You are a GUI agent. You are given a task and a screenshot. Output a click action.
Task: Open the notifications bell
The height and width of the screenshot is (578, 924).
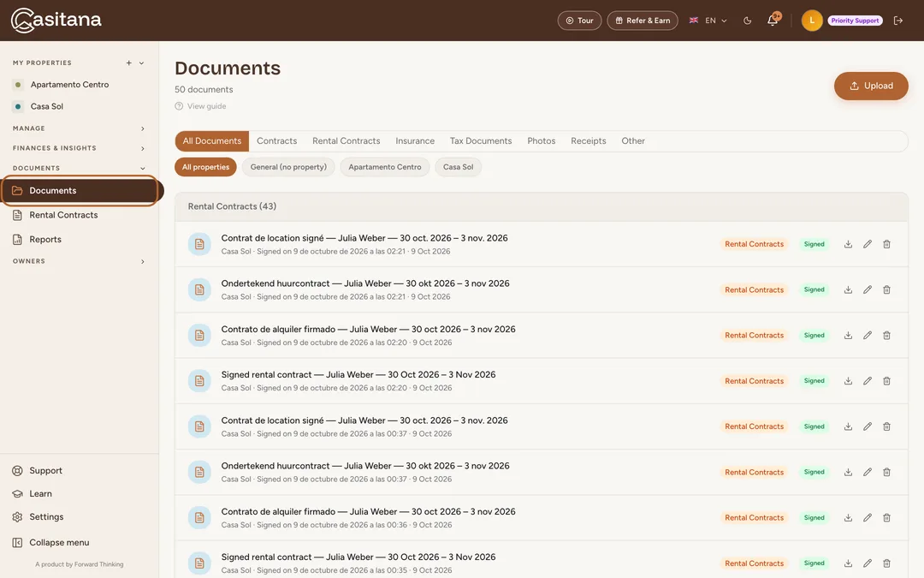773,21
